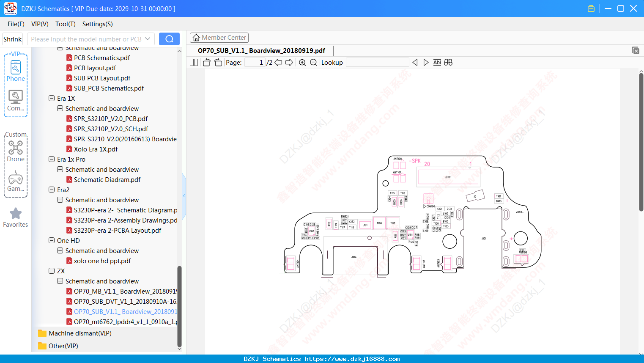Zoom in on the boardview

(x=302, y=63)
